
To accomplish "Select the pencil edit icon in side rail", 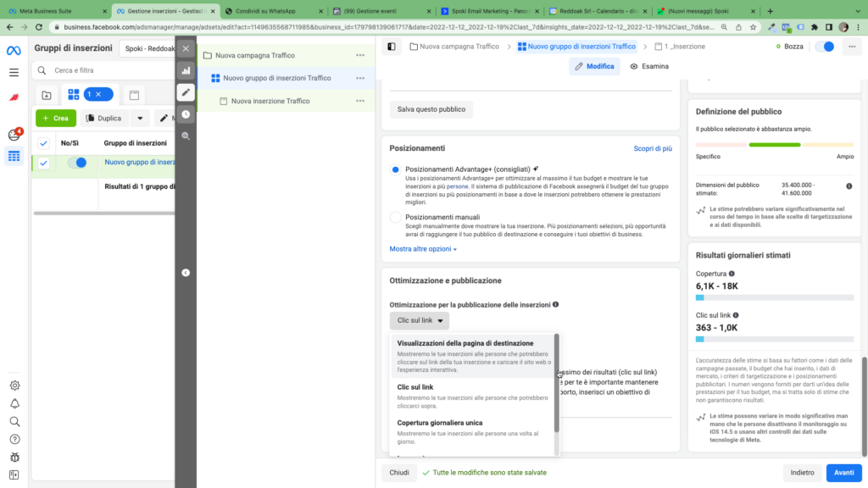I will (x=186, y=91).
